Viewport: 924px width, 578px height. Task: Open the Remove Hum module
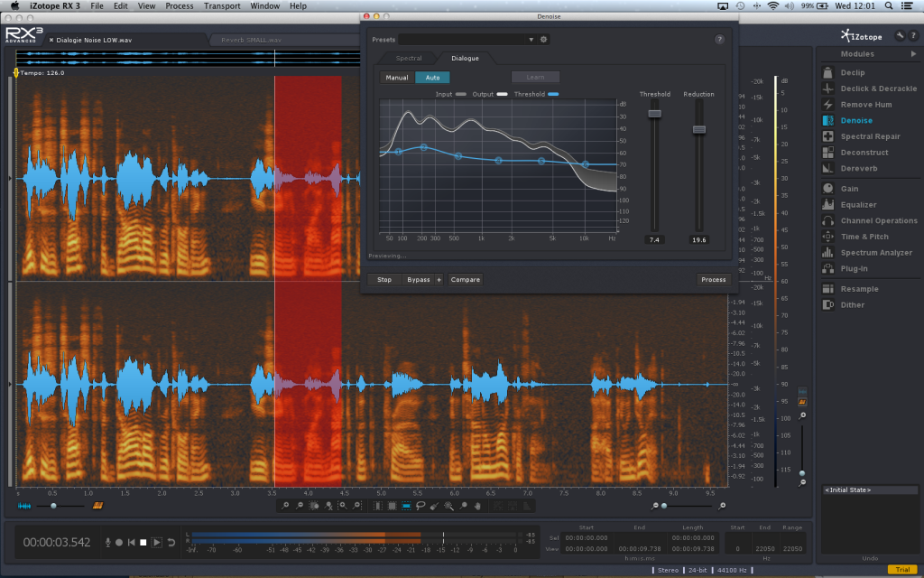pos(857,105)
